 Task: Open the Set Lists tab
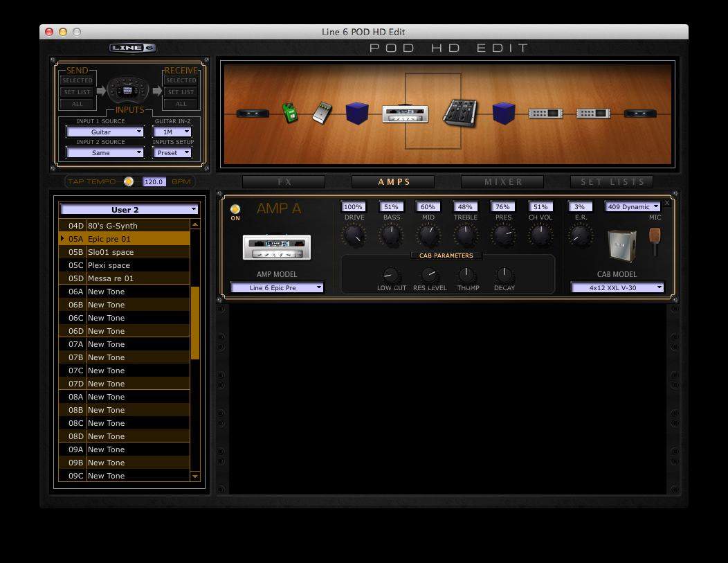coord(612,181)
